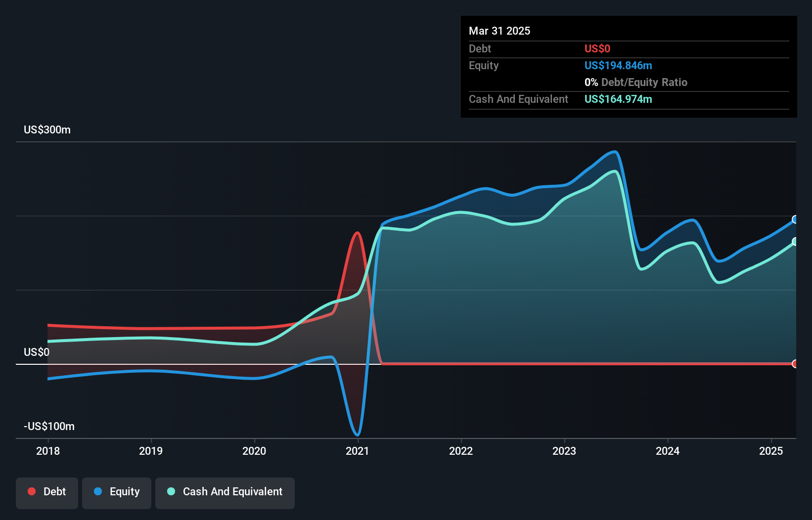812x520 pixels.
Task: Click the red Debt legend dot
Action: pyautogui.click(x=32, y=491)
